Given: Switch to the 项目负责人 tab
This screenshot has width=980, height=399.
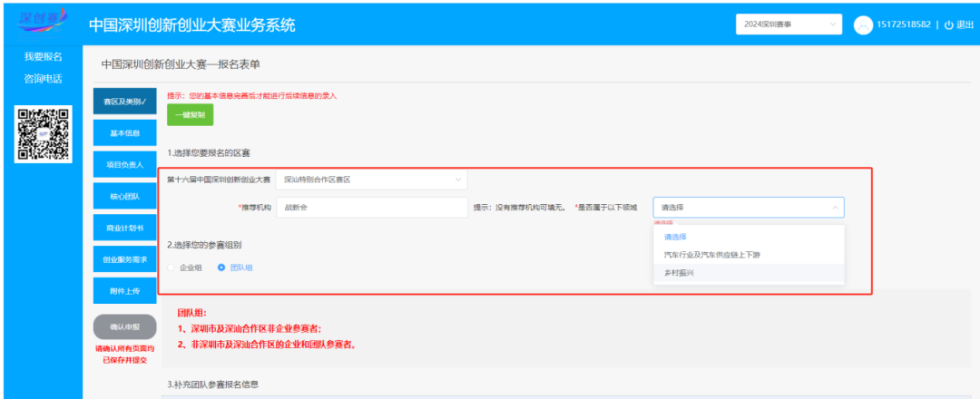Looking at the screenshot, I should coord(124,165).
